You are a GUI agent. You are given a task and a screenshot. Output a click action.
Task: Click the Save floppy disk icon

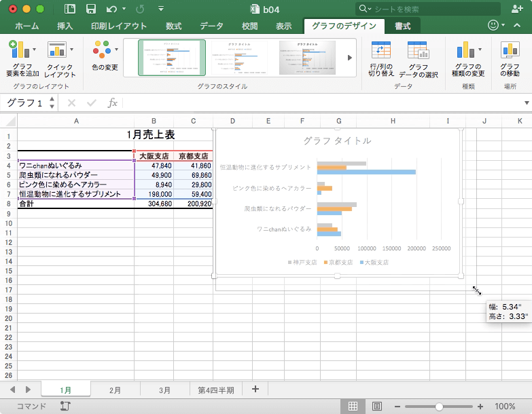click(x=91, y=9)
